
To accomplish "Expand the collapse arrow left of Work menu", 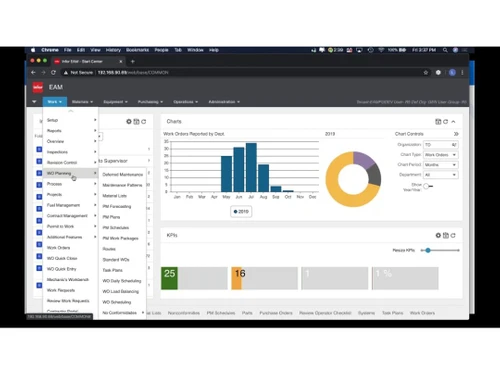I will coord(34,102).
